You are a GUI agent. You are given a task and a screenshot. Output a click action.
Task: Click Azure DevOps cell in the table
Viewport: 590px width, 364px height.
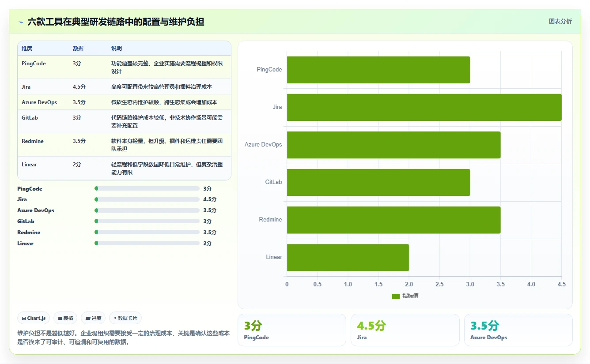pyautogui.click(x=39, y=102)
